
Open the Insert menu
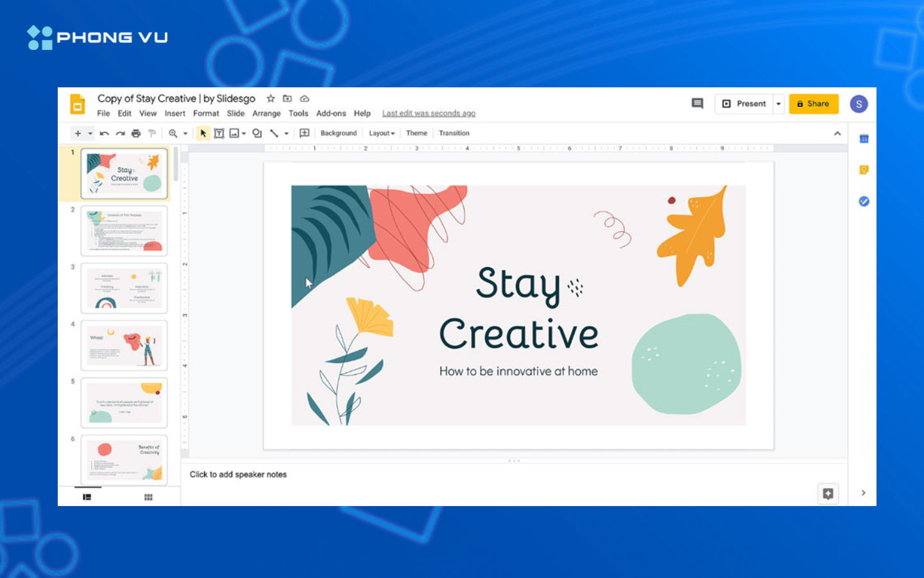click(x=175, y=114)
